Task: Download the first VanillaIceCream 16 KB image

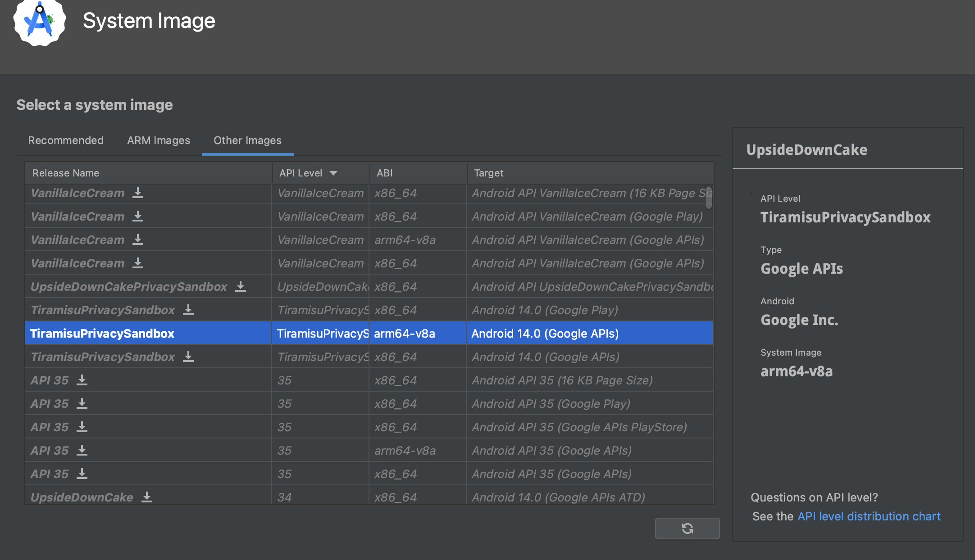Action: 138,193
